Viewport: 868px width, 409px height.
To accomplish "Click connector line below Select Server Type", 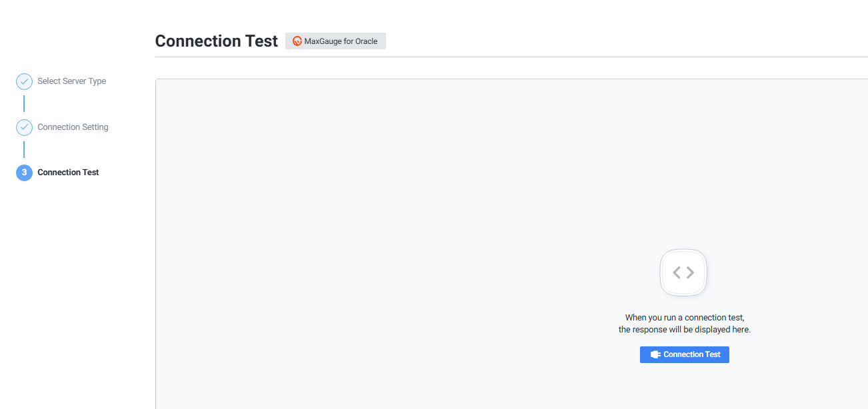I will coord(24,104).
